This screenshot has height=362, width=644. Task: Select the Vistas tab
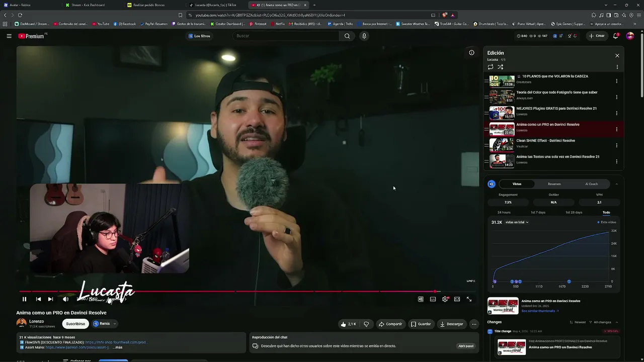point(517,184)
